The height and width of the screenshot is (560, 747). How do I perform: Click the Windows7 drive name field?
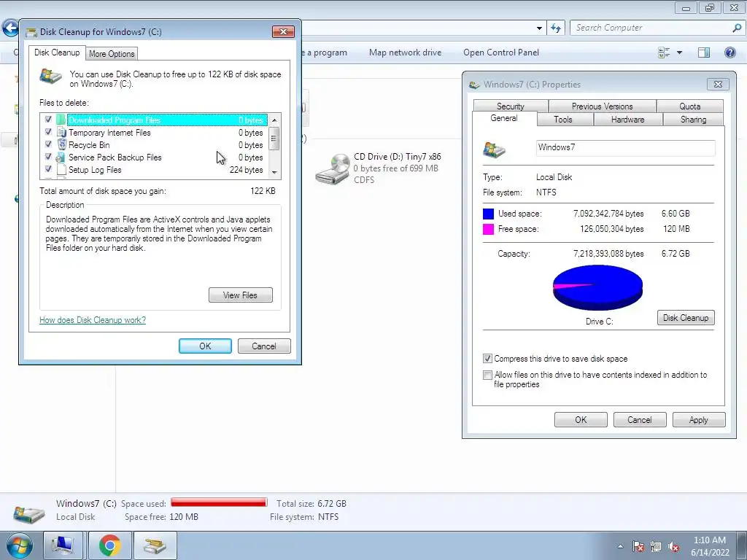pos(625,147)
